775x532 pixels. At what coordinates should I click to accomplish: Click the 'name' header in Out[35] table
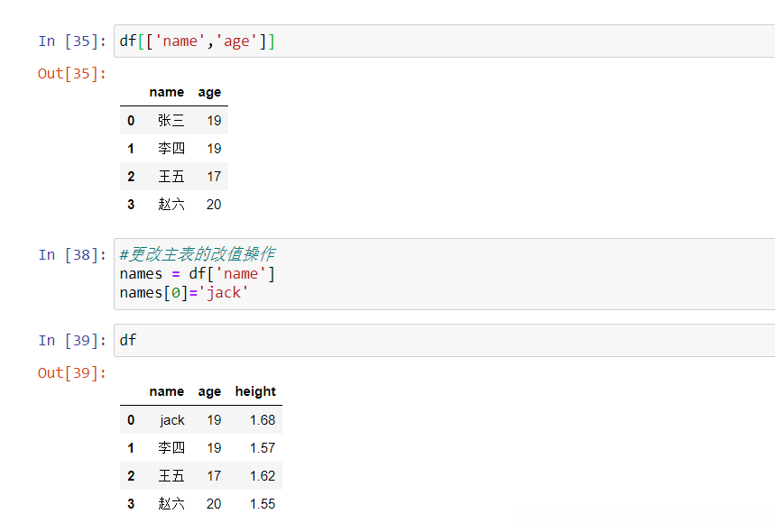pyautogui.click(x=167, y=92)
